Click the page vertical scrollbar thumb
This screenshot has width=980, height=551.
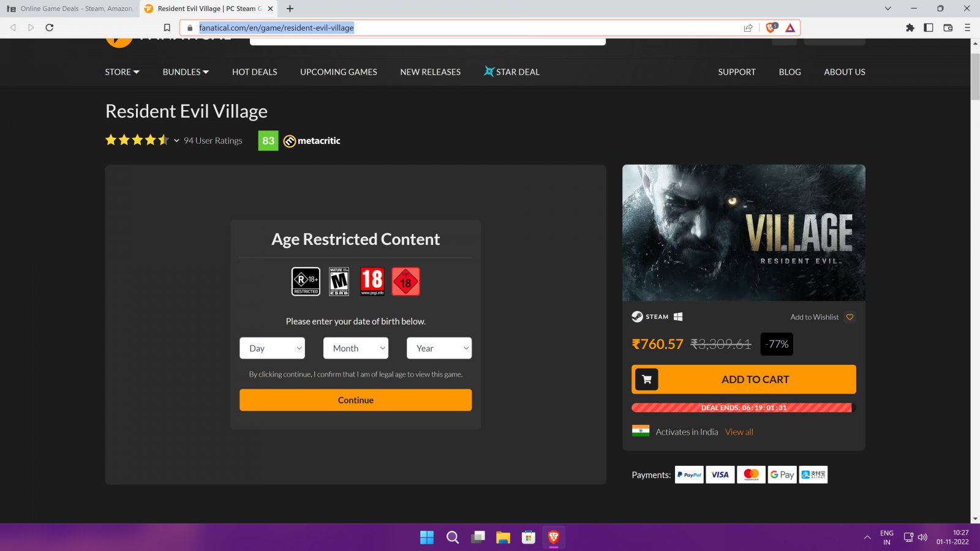coord(975,77)
